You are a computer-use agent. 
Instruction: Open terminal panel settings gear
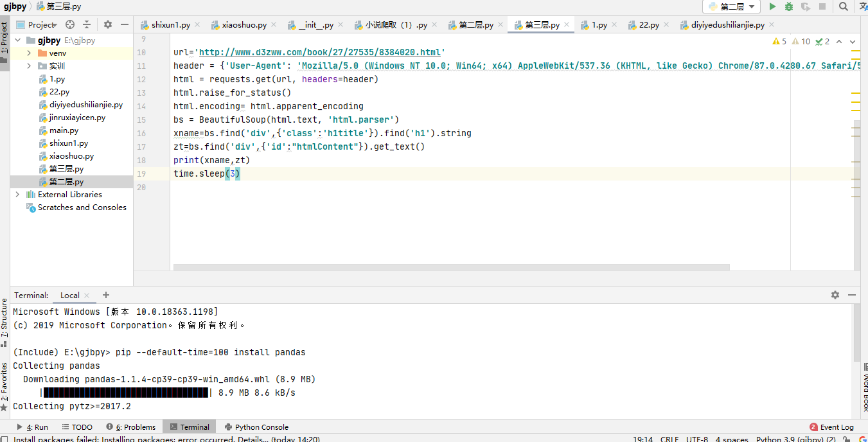point(835,295)
